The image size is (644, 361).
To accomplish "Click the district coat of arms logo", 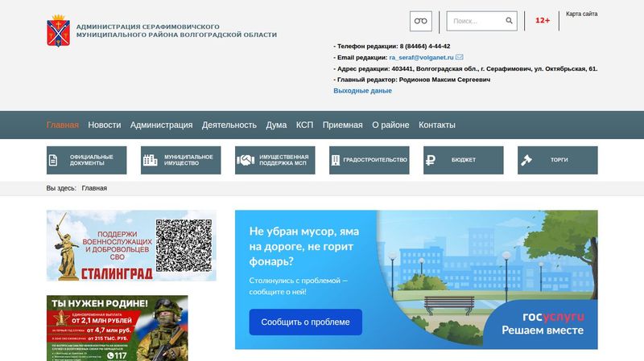I will pos(58,31).
